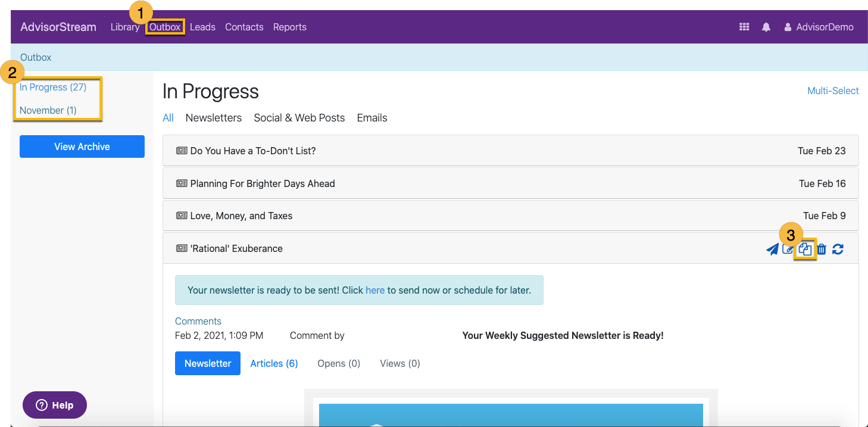Click the 'Feb 2, 2021, 1:09 PM' timestamp
The image size is (868, 427).
click(219, 335)
